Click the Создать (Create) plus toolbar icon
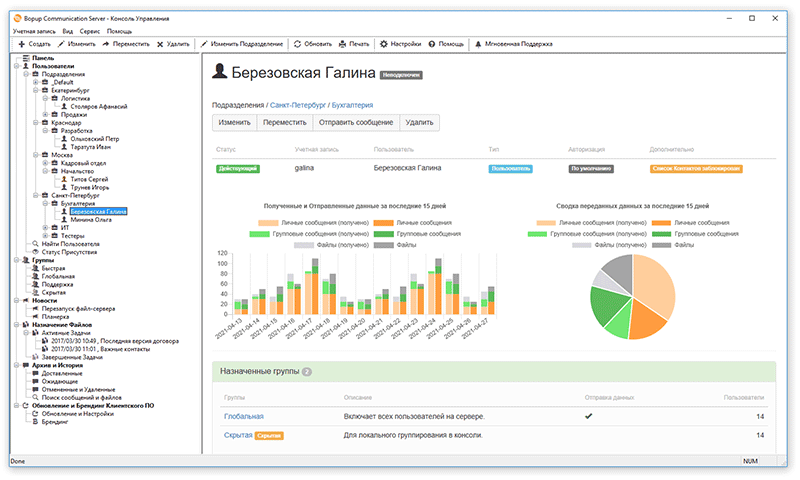The width and height of the screenshot is (800, 480). (21, 44)
